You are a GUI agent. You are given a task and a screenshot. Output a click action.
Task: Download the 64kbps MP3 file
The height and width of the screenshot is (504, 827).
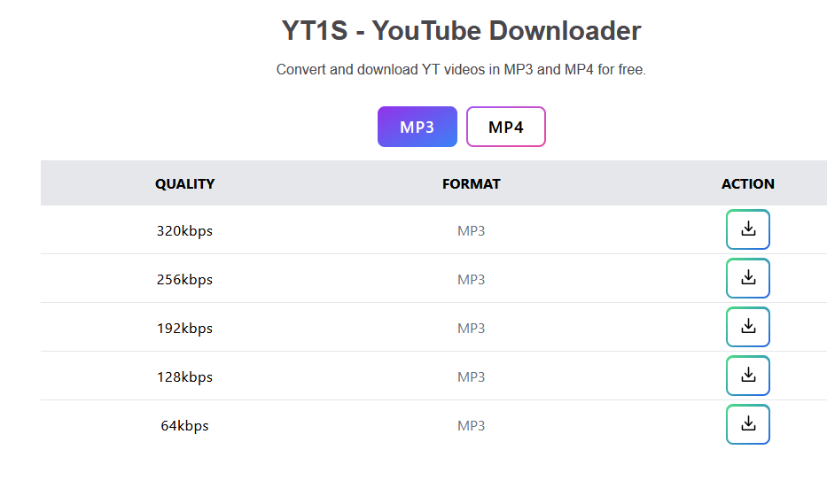pyautogui.click(x=748, y=424)
